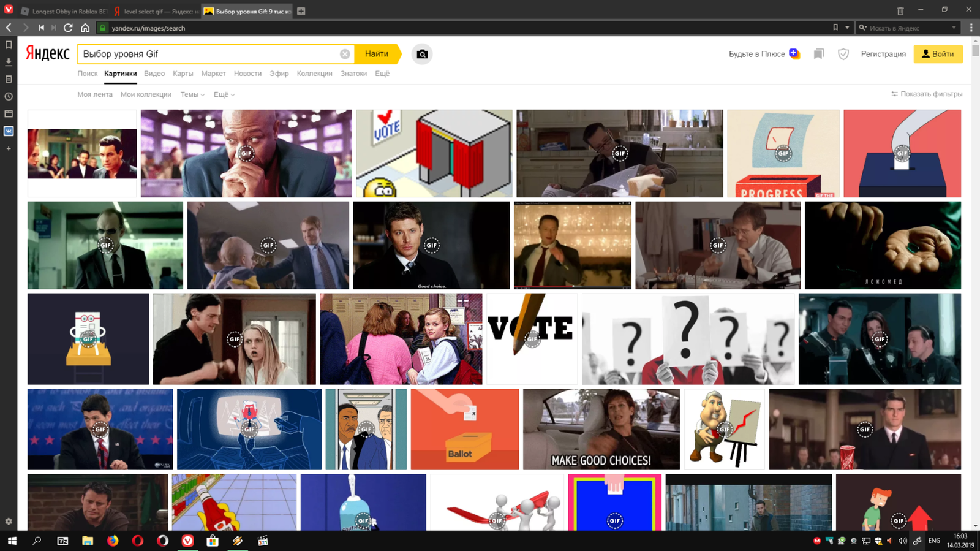This screenshot has width=980, height=551.
Task: Switch to the 'Видео' tab
Action: click(x=154, y=74)
